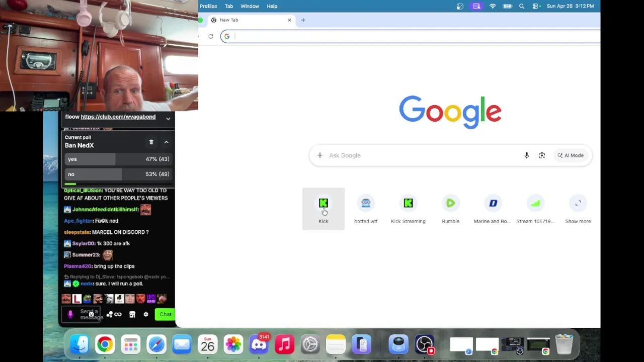Open a new tab with plus button

click(303, 20)
